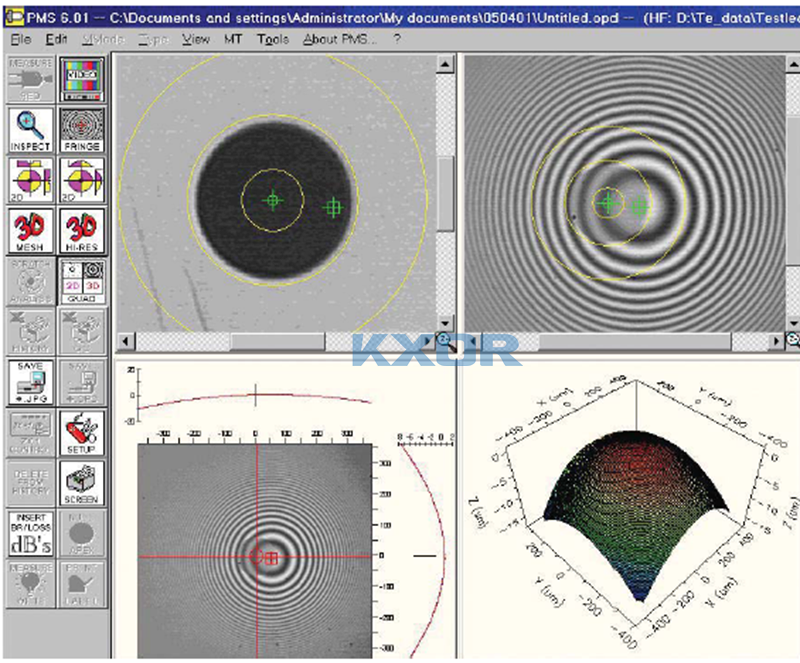The width and height of the screenshot is (800, 663).
Task: Show the 3D MESH plot
Action: (x=31, y=231)
